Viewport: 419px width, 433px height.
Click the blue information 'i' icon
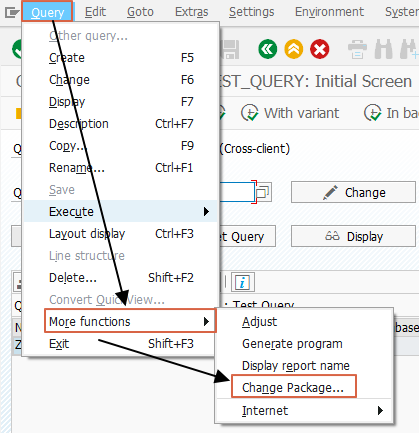[x=243, y=283]
